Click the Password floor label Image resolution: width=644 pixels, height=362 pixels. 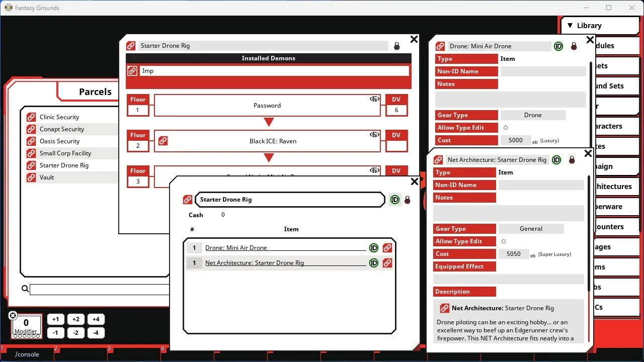[x=267, y=106]
